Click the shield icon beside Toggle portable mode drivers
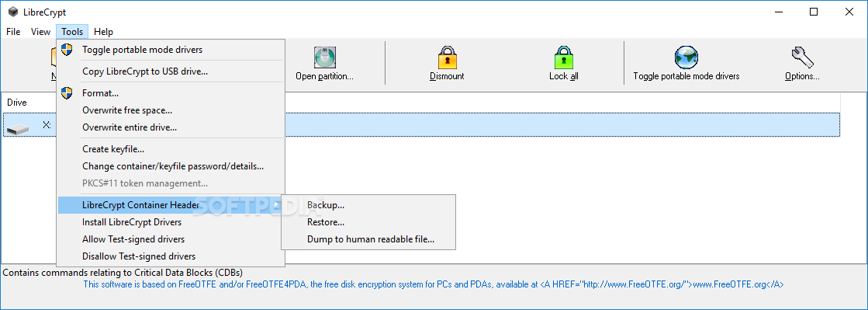Screen dimensions: 868x310 [x=67, y=50]
